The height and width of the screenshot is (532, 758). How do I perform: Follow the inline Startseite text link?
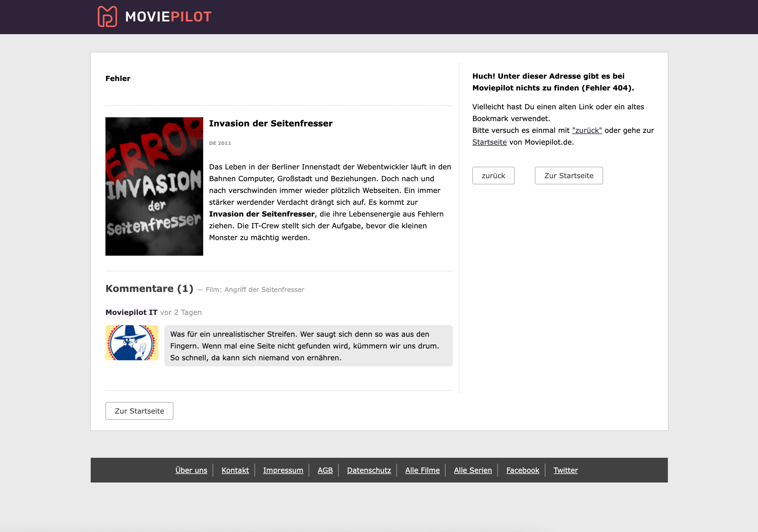tap(489, 142)
